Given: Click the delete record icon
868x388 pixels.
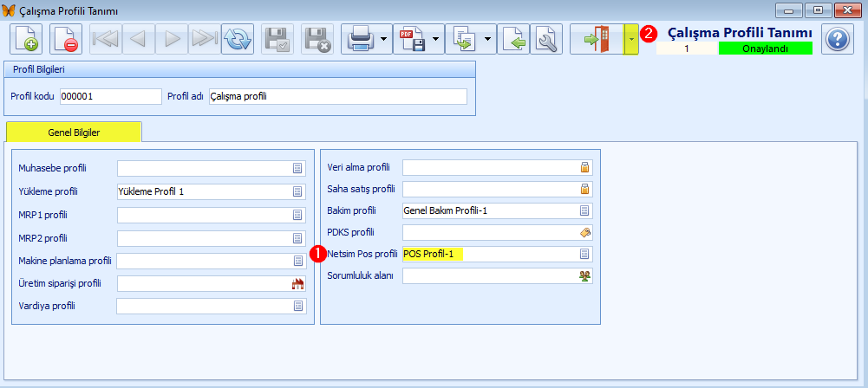Looking at the screenshot, I should point(66,40).
